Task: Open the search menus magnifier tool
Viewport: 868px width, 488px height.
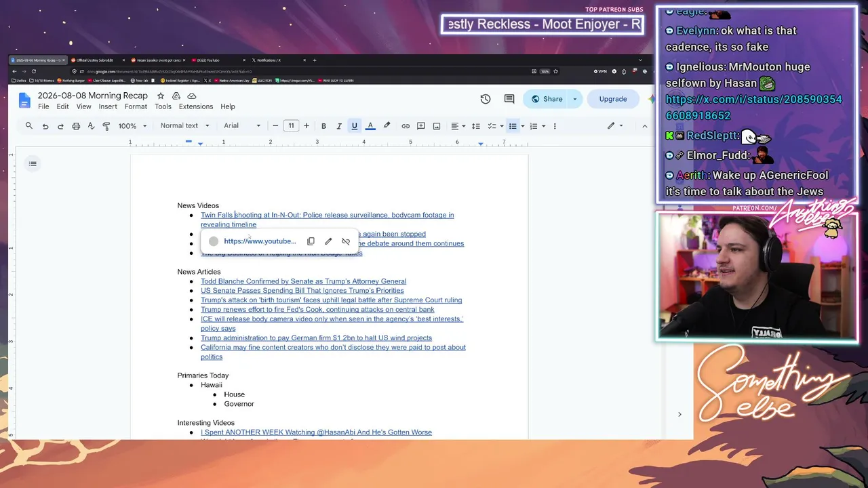Action: click(29, 126)
